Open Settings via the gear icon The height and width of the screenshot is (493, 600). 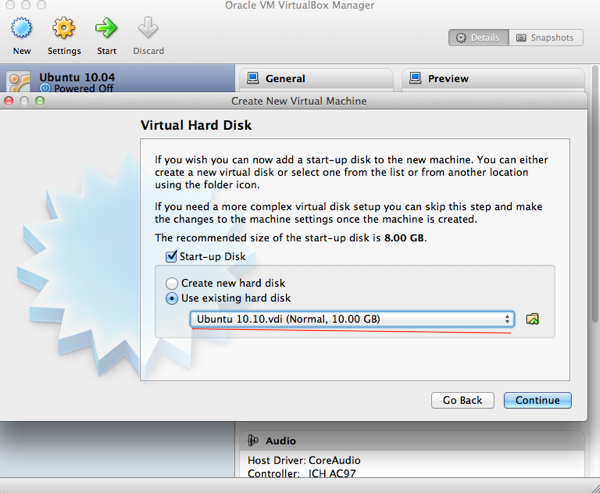pos(64,28)
